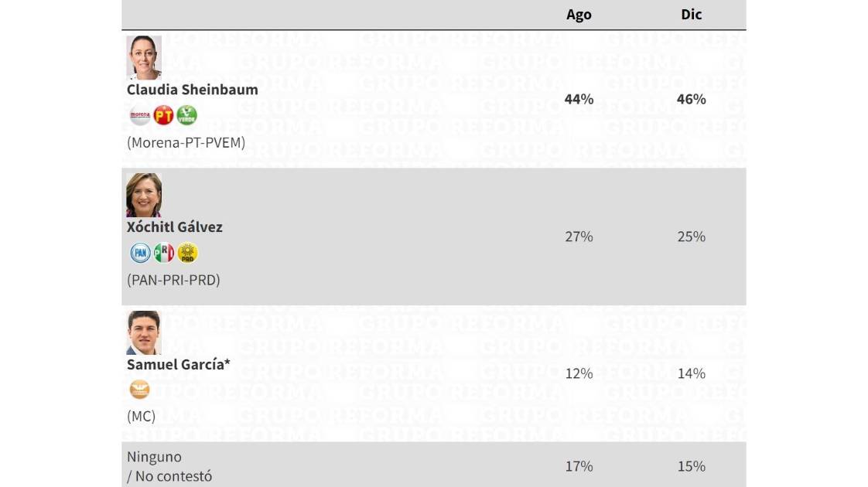Click the Claudia Sheinbaum name
868x487 pixels.
click(193, 90)
